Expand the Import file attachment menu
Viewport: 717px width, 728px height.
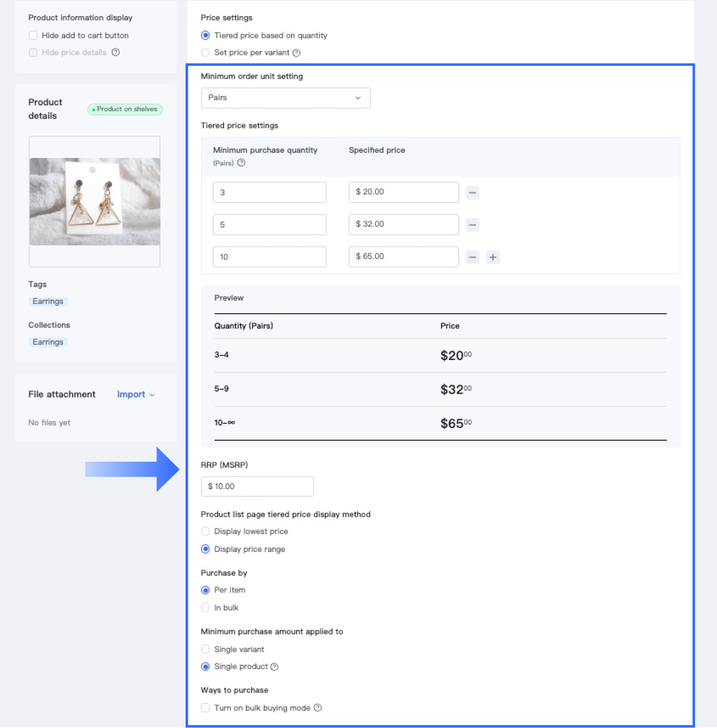coord(135,395)
